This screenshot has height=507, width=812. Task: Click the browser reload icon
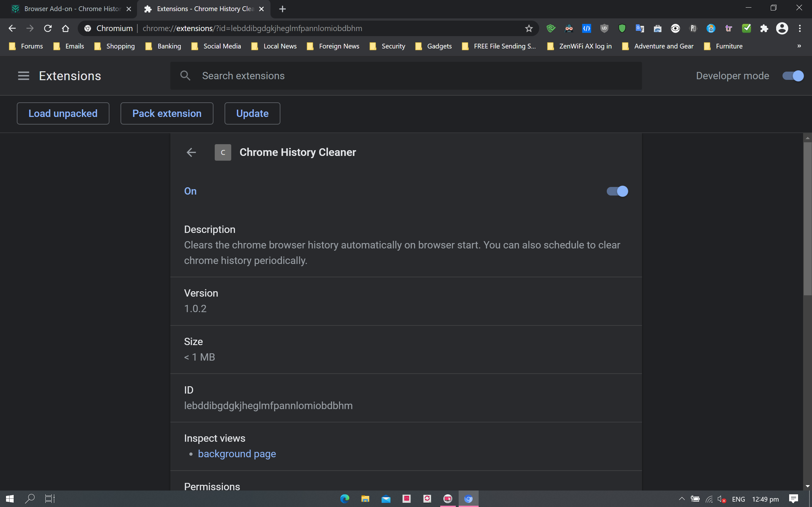click(48, 29)
